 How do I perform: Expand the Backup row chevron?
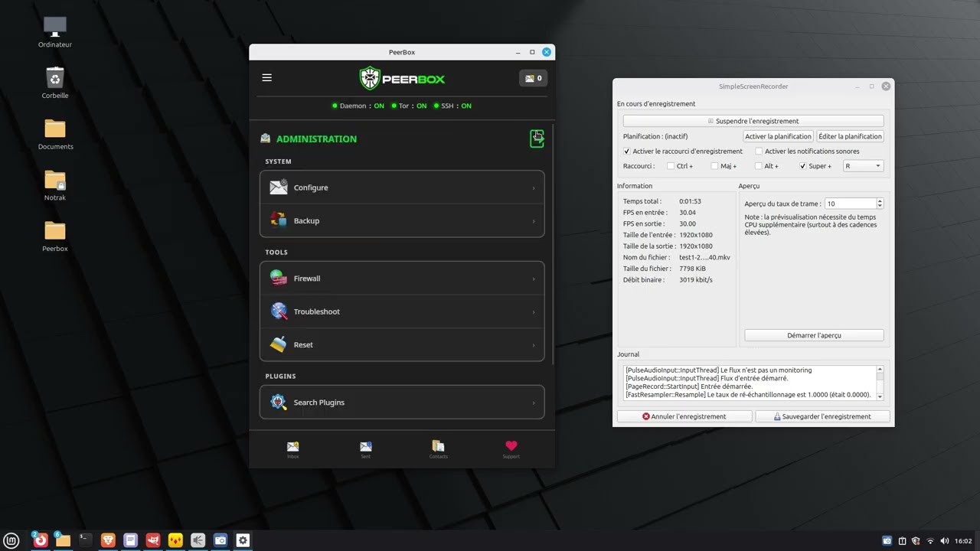coord(534,221)
